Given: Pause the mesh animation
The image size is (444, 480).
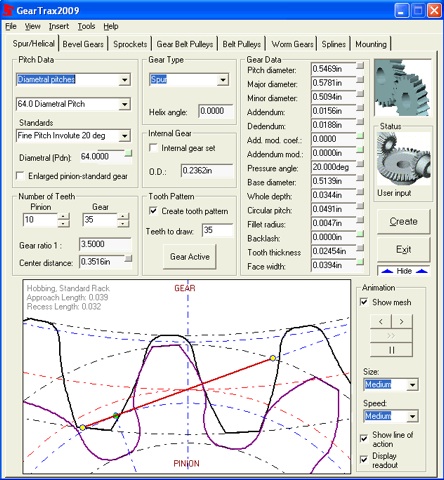Looking at the screenshot, I should [391, 350].
